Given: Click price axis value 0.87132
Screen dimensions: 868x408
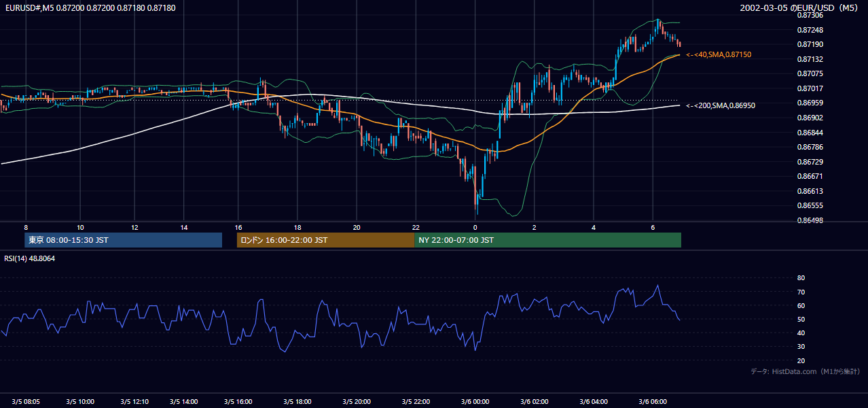Looking at the screenshot, I should pos(810,59).
